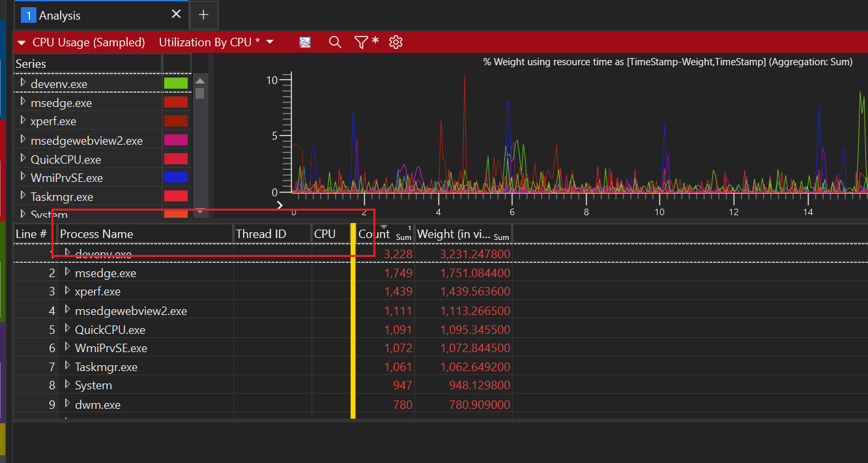Open view settings gear icon
Viewport: 868px width, 463px height.
point(396,42)
